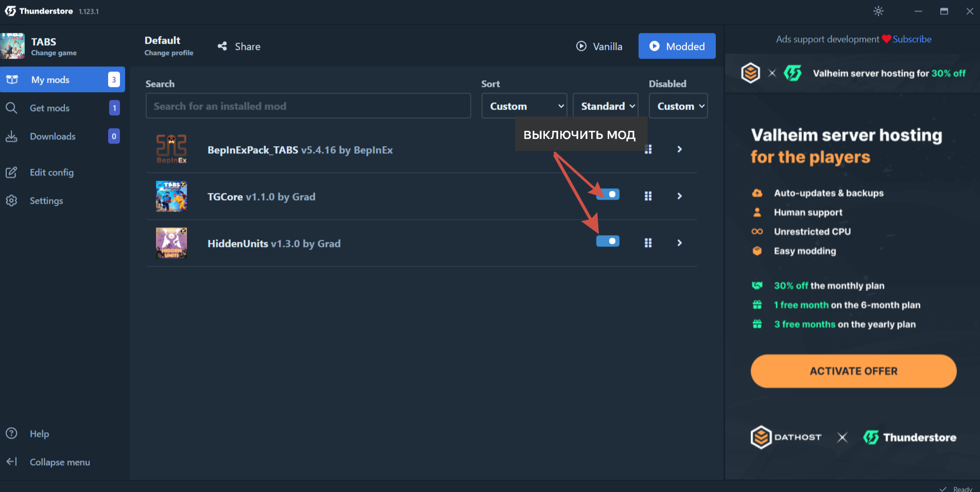
Task: Grab the HiddenUnits drag handle
Action: click(x=648, y=243)
